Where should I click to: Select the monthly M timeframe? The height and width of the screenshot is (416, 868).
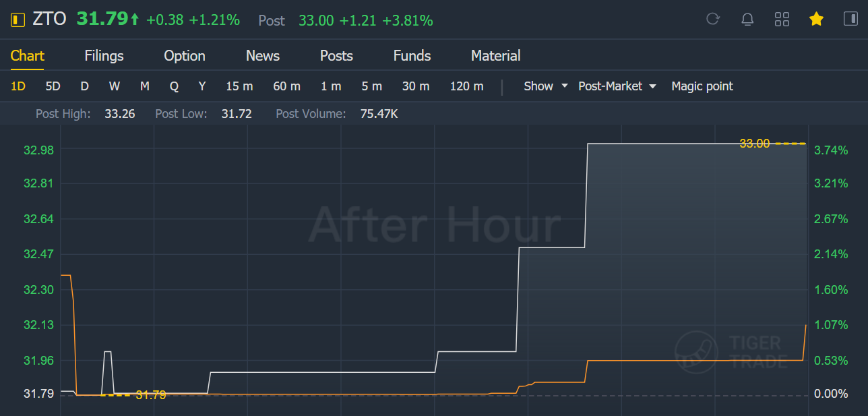[x=145, y=86]
